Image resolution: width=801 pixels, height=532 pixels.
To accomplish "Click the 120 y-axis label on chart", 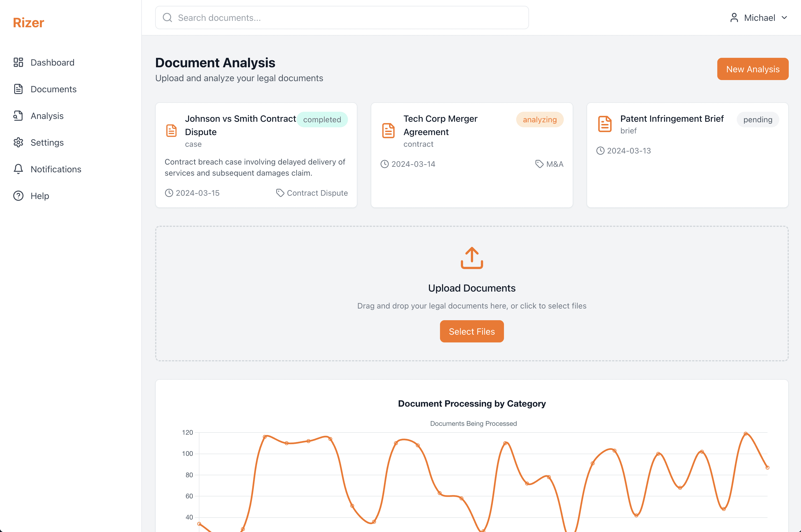I will [187, 432].
